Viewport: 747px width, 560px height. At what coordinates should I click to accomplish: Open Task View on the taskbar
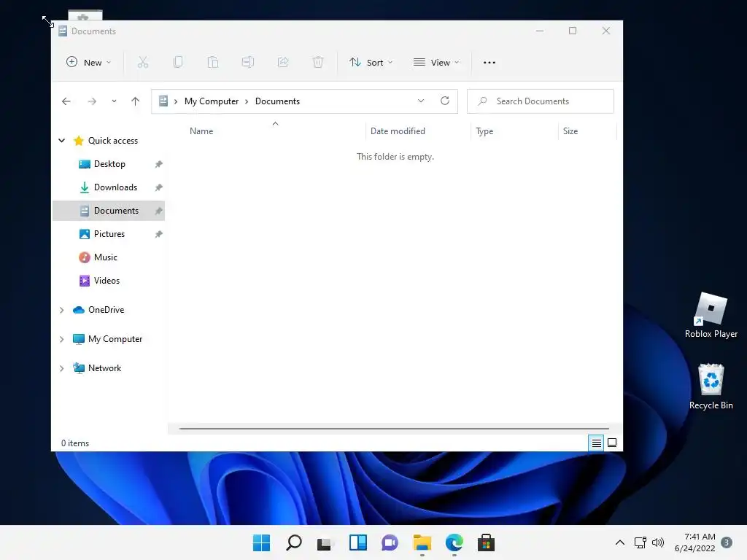tap(325, 543)
